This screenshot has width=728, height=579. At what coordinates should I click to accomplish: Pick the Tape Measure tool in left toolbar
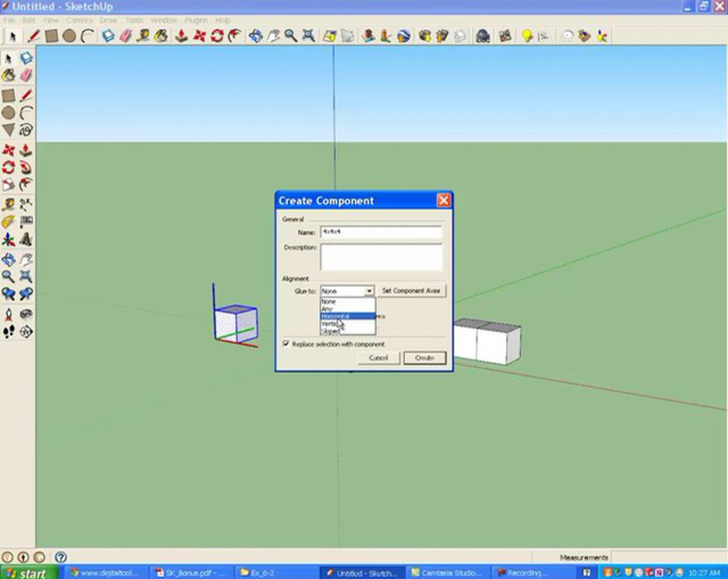[8, 204]
